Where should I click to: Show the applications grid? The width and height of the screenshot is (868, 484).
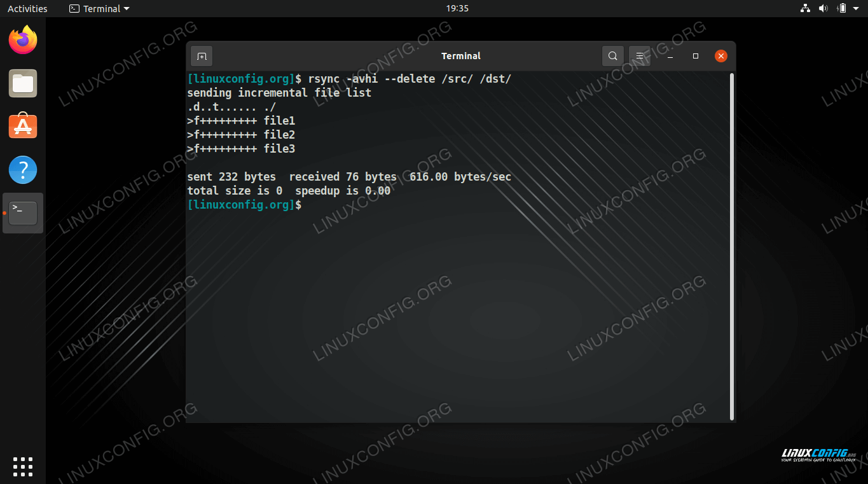[x=23, y=466]
